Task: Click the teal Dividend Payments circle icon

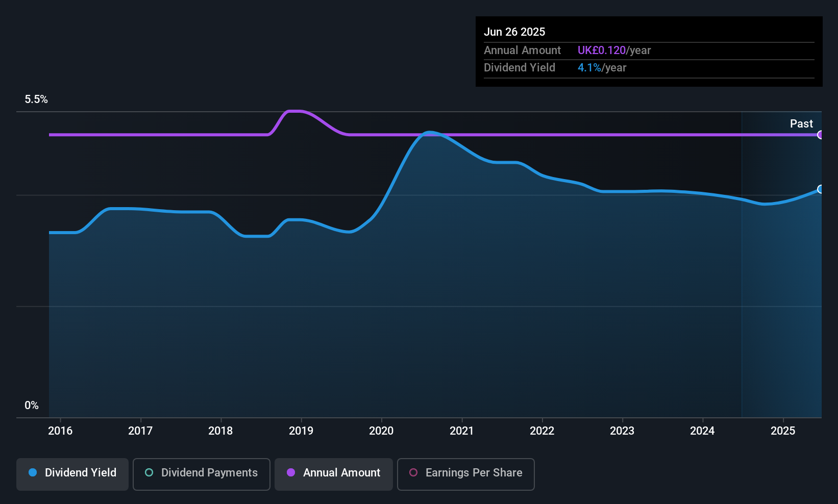Action: tap(149, 472)
